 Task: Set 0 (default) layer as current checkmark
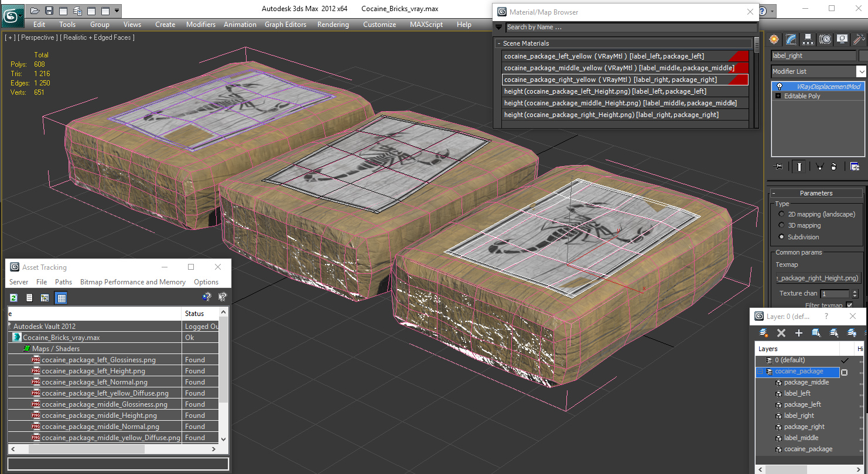pos(845,360)
